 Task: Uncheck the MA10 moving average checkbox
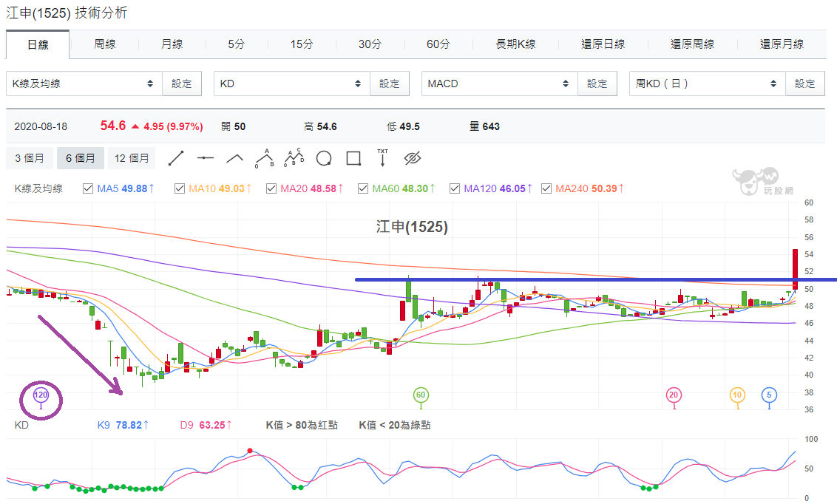click(180, 188)
